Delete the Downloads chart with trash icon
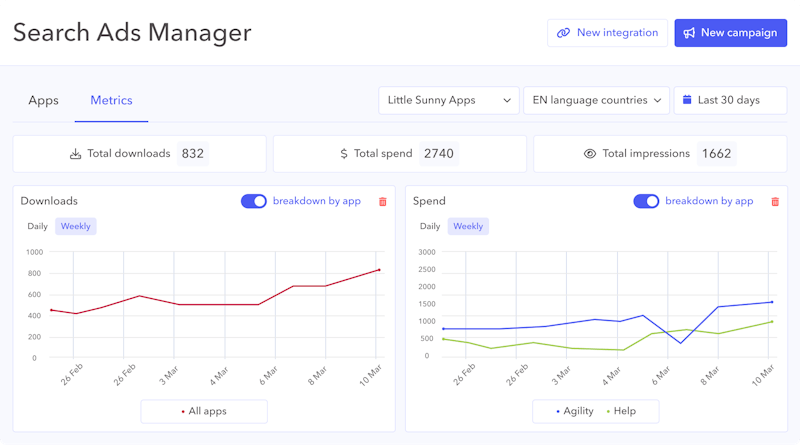Image resolution: width=800 pixels, height=445 pixels. click(x=382, y=202)
